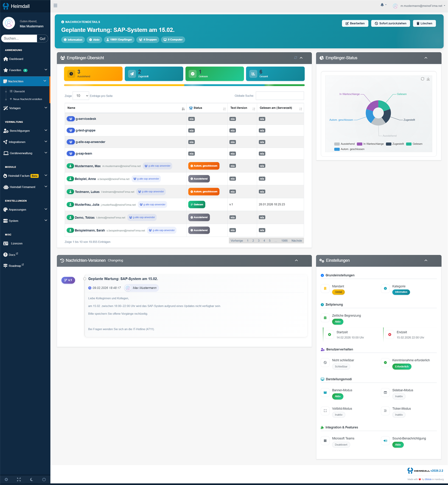Expand the Vorlagen sidebar menu
This screenshot has height=485, width=448.
tap(25, 108)
